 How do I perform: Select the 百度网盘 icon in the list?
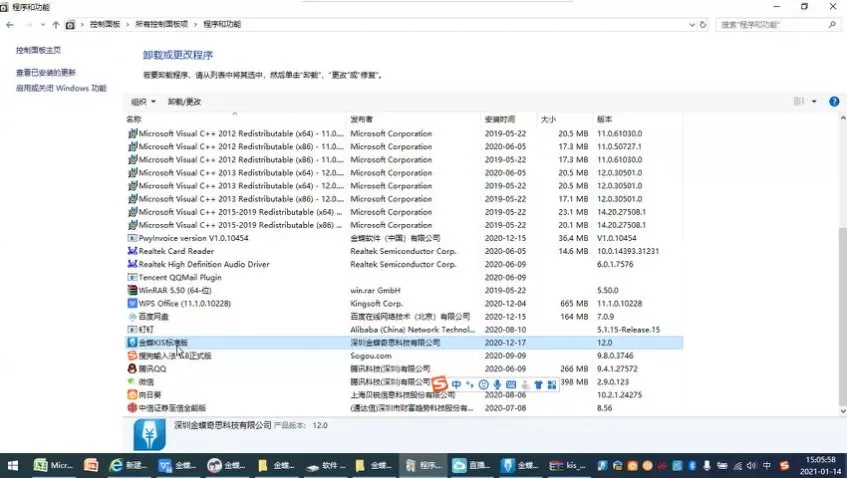click(132, 316)
